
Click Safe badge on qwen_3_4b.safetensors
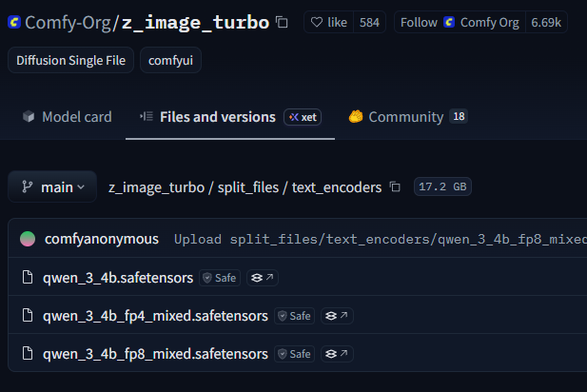tap(220, 278)
